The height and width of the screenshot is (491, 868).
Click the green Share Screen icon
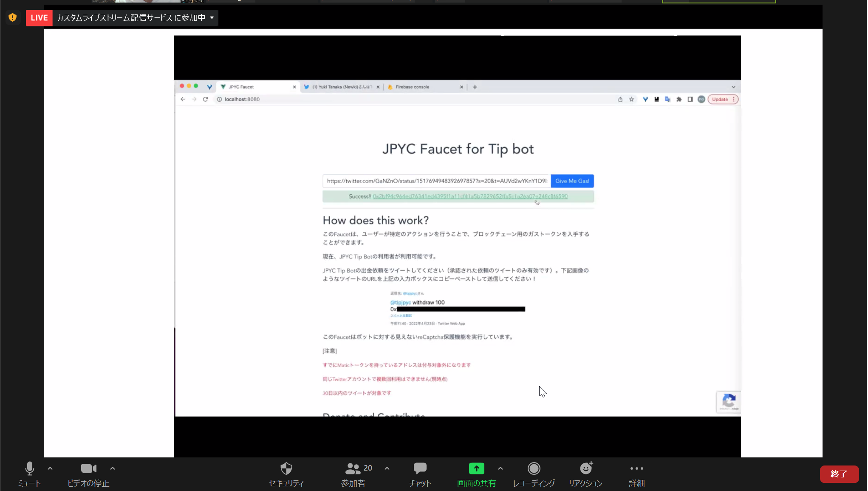pos(476,468)
